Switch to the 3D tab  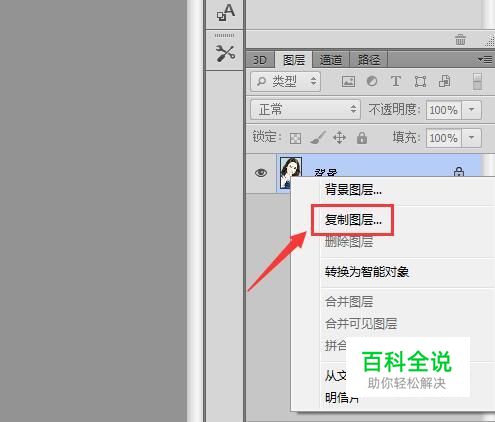point(260,60)
